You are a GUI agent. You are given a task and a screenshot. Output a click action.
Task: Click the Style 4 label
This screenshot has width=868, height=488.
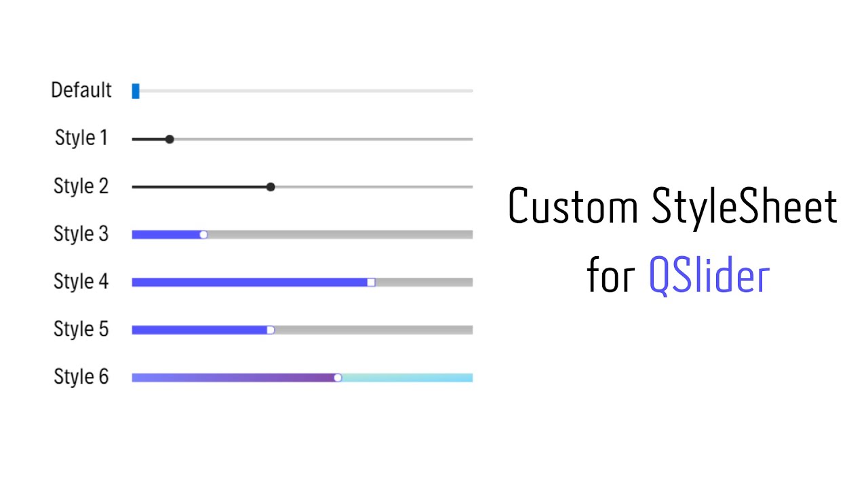[81, 281]
